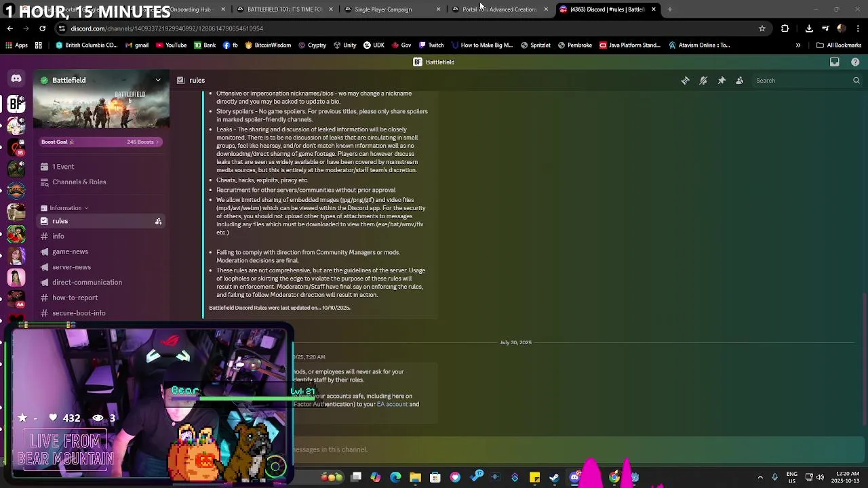Screen dimensions: 868x488
Task: Reload the page in Chrome
Action: 42,28
